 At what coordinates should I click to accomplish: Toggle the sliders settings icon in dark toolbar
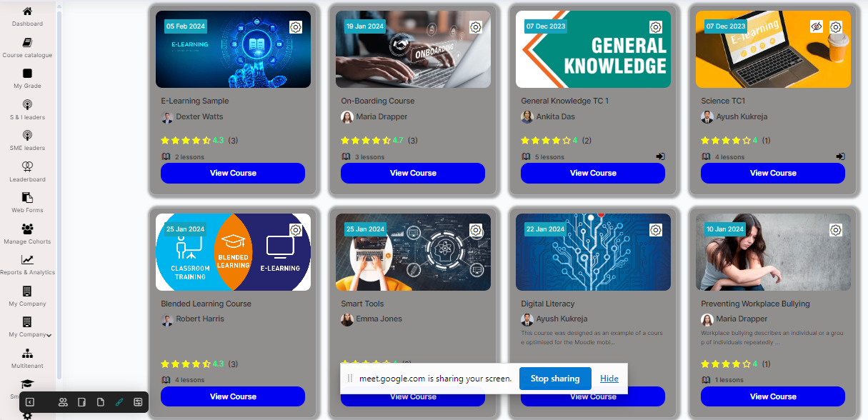[x=138, y=402]
